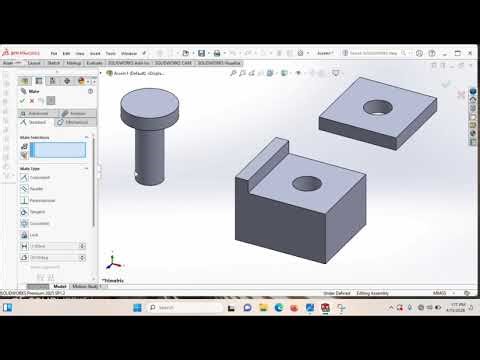The image size is (480, 360).
Task: Select the Mechanical mates tab
Action: click(x=76, y=122)
